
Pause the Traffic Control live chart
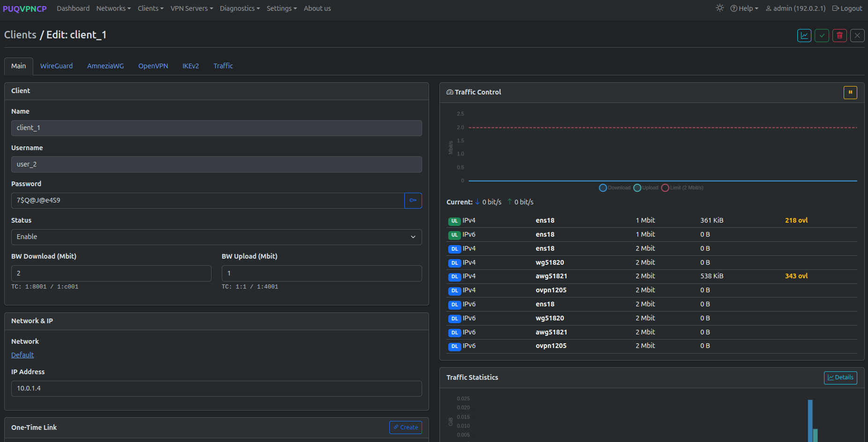(x=850, y=93)
